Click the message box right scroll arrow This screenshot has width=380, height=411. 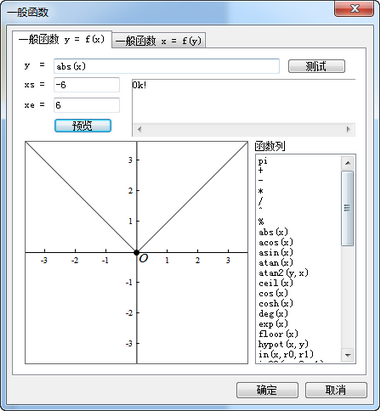[x=348, y=129]
